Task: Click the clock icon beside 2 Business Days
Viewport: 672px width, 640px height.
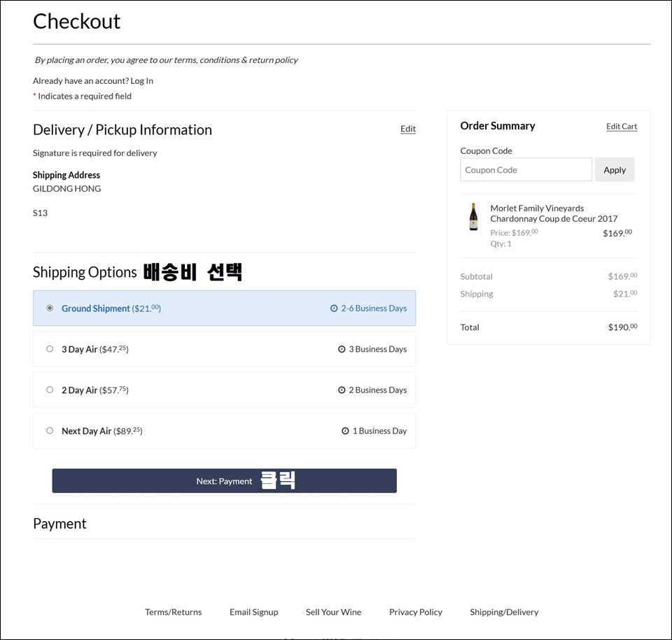Action: [x=342, y=390]
